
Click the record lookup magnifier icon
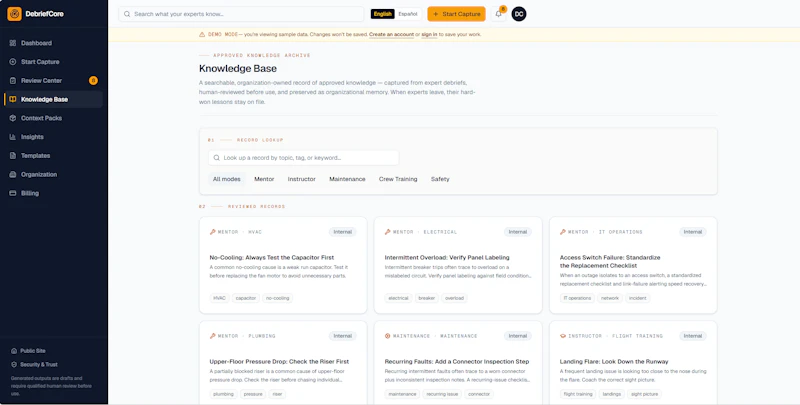pyautogui.click(x=217, y=158)
